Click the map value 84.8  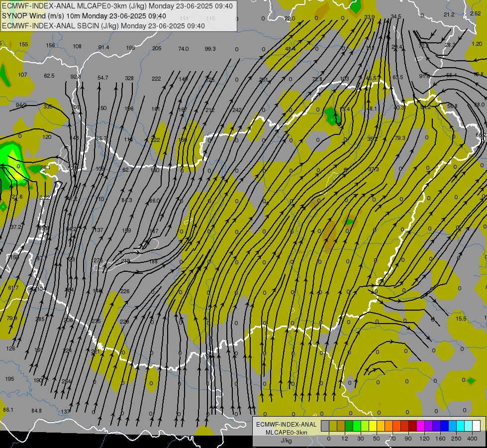click(x=36, y=411)
